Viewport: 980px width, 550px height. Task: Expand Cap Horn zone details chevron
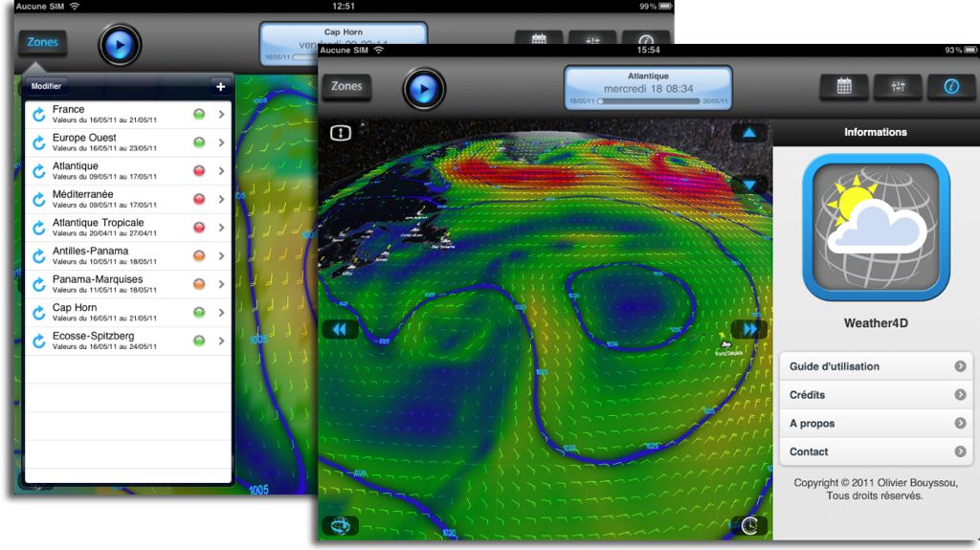(221, 313)
